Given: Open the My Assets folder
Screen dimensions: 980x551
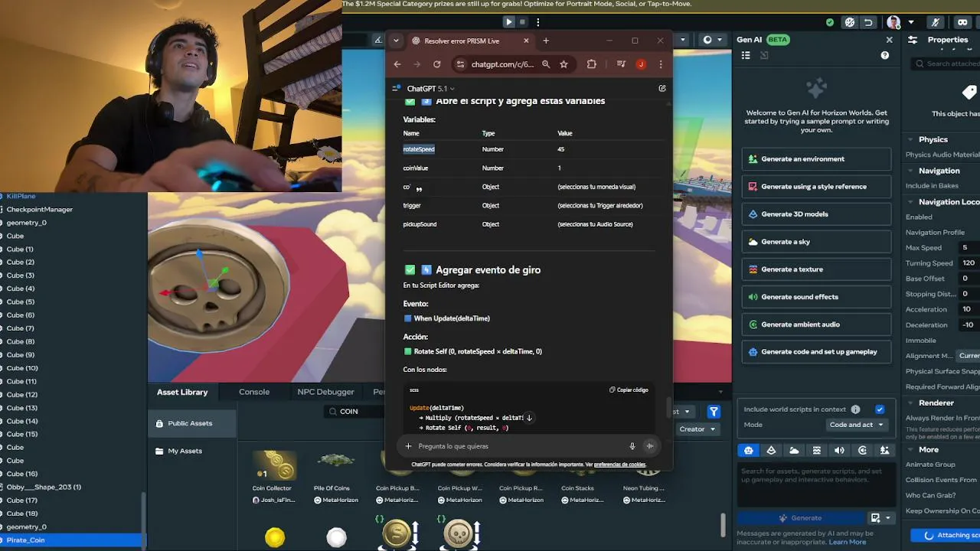Looking at the screenshot, I should (x=191, y=451).
